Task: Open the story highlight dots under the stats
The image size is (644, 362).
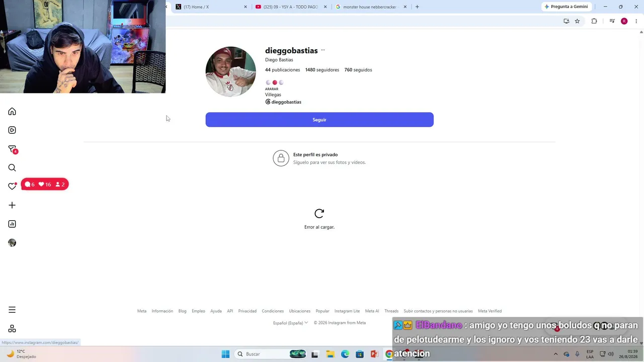Action: coord(275,82)
